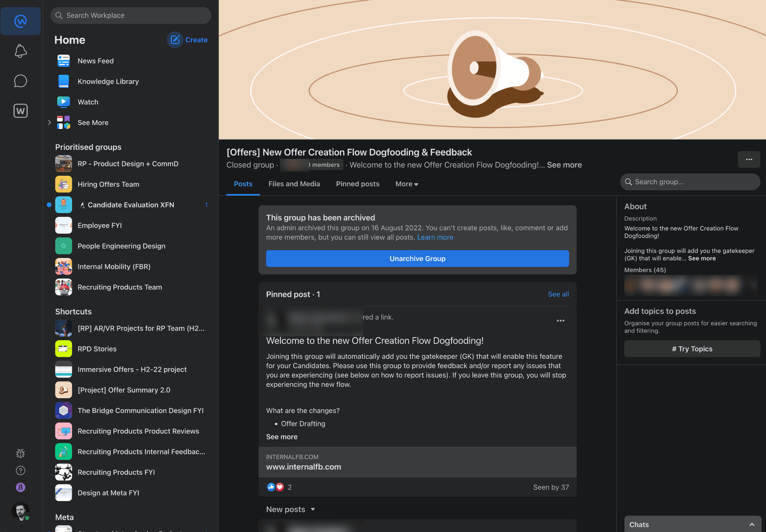Expand About description See more
Screen dimensions: 766x532
tap(702, 258)
